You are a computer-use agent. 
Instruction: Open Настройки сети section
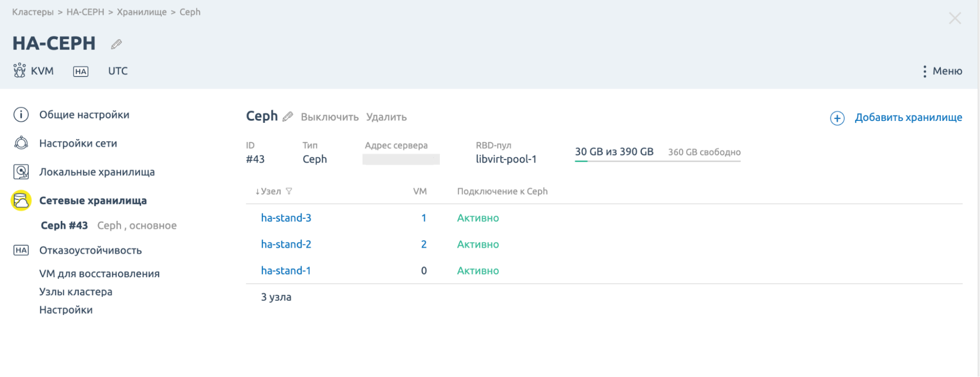click(x=78, y=143)
